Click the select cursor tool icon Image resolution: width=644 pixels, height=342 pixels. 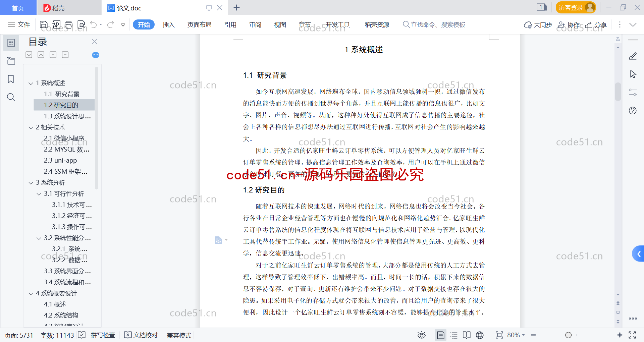click(633, 74)
